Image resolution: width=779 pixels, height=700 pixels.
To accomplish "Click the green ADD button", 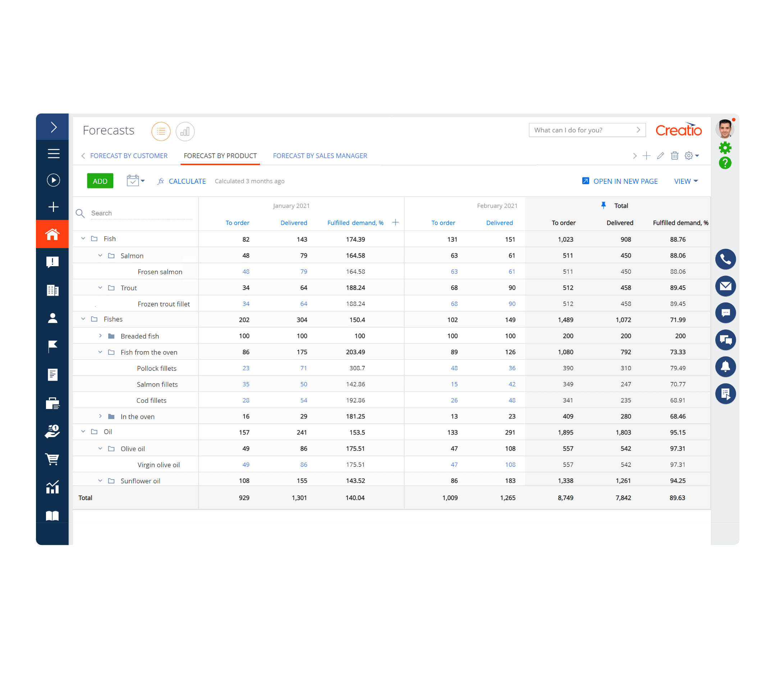I will point(100,181).
